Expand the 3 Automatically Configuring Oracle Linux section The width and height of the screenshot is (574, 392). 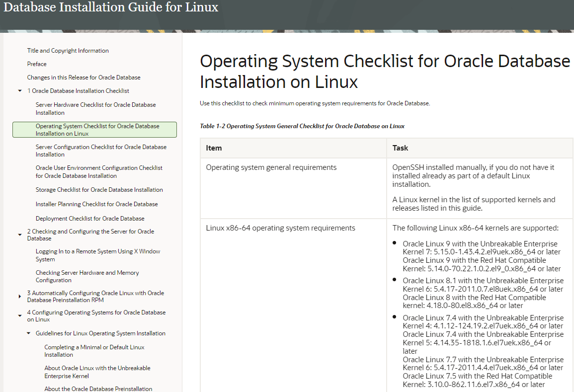tap(20, 297)
